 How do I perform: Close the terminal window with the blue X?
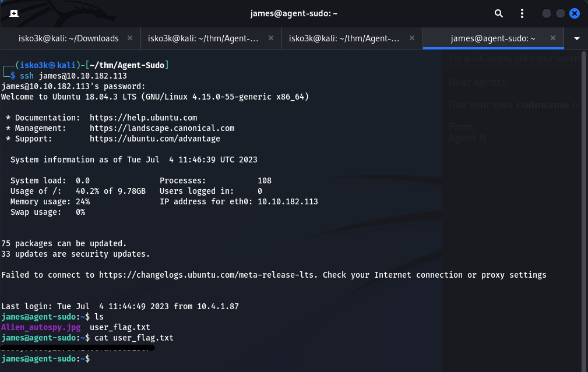click(575, 13)
